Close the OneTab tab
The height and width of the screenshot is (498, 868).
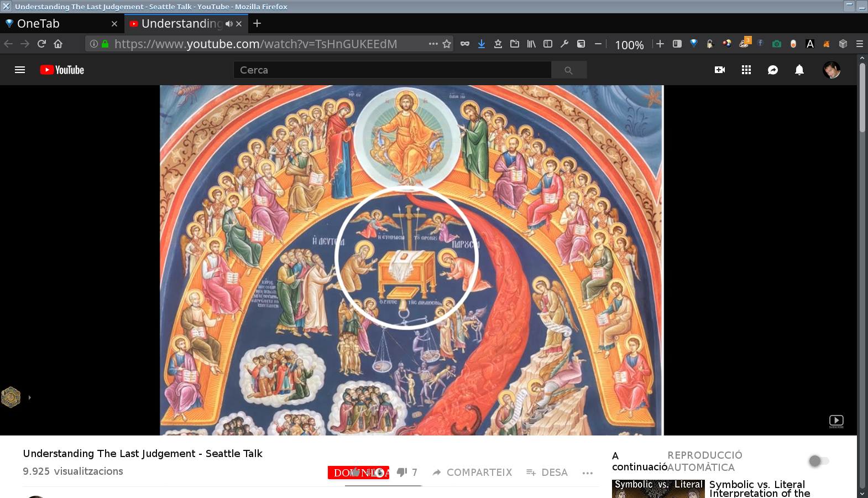click(114, 24)
